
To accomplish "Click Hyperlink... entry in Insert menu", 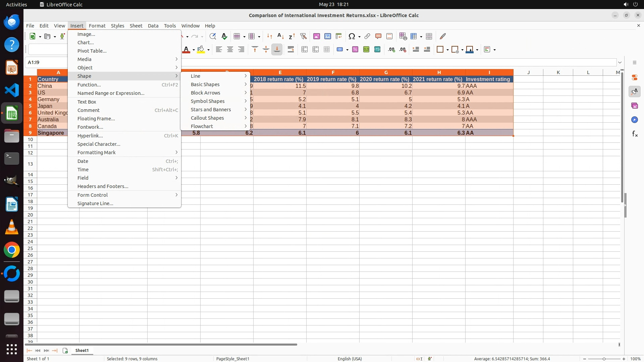I will 90,136.
